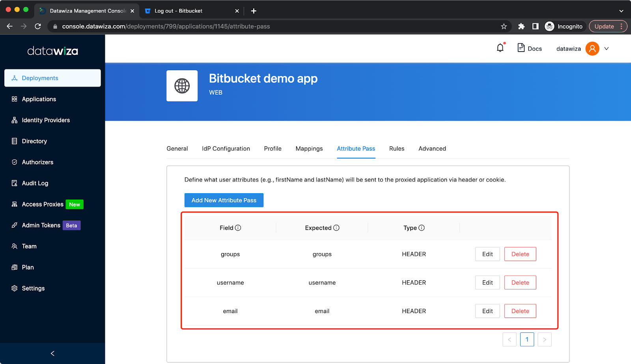Delete the groups attribute row

click(x=520, y=254)
